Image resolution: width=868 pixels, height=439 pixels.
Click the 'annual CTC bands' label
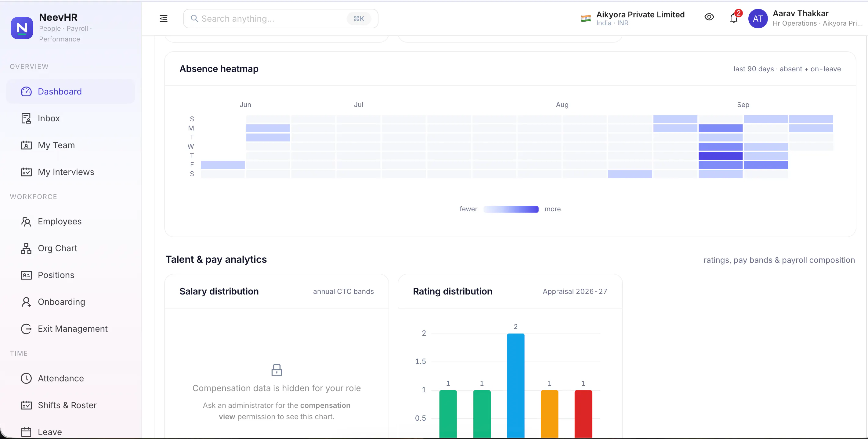[x=343, y=291]
